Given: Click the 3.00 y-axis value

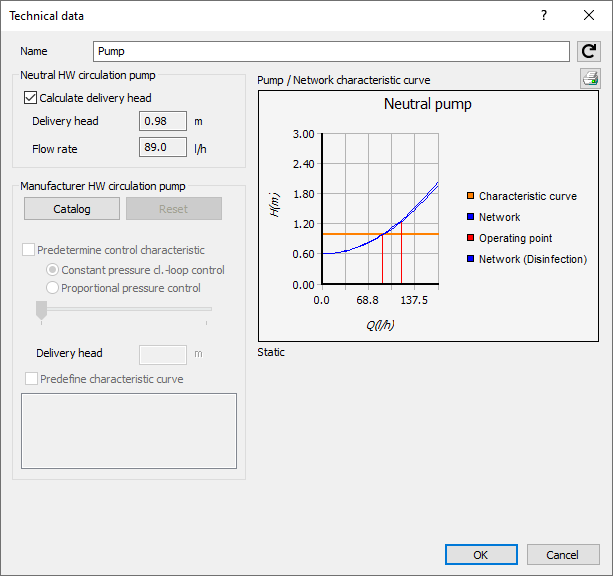Looking at the screenshot, I should (x=304, y=134).
